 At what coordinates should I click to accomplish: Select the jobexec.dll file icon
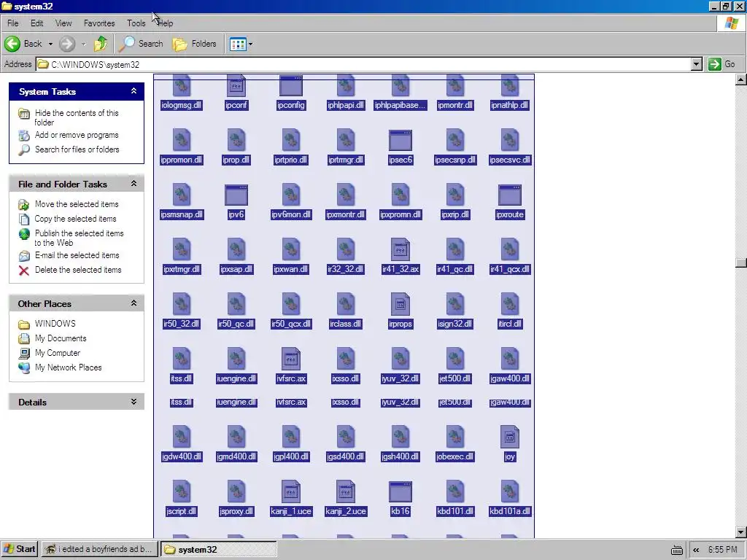tap(455, 437)
